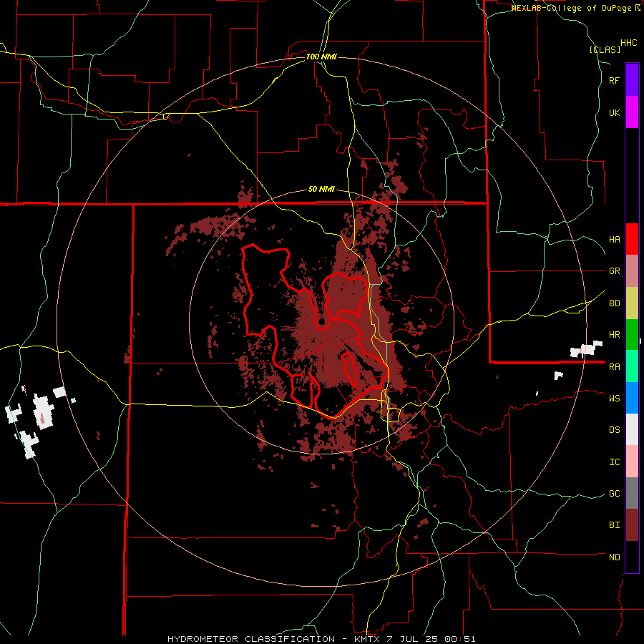
Task: Click the GR label text in legend
Action: point(615,271)
